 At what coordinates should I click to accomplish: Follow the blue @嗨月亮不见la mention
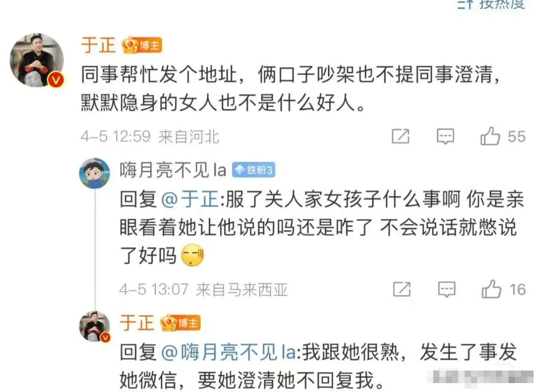[229, 352]
